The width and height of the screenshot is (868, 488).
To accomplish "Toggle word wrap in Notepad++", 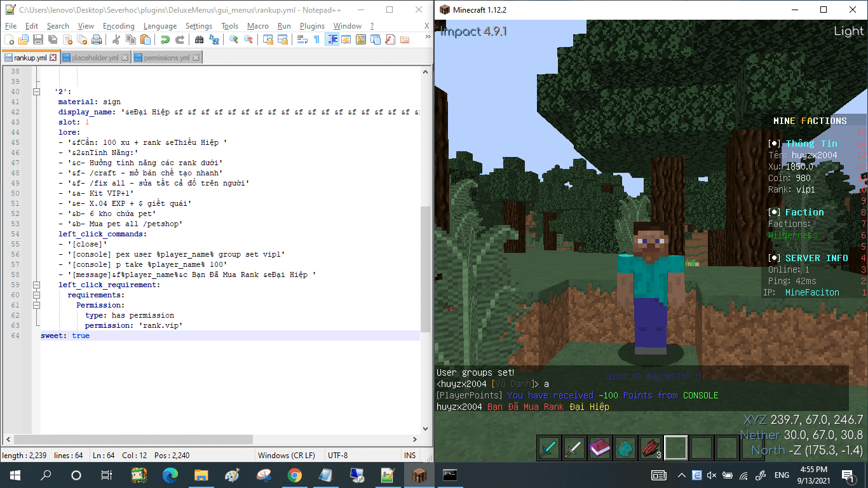I will tap(302, 39).
